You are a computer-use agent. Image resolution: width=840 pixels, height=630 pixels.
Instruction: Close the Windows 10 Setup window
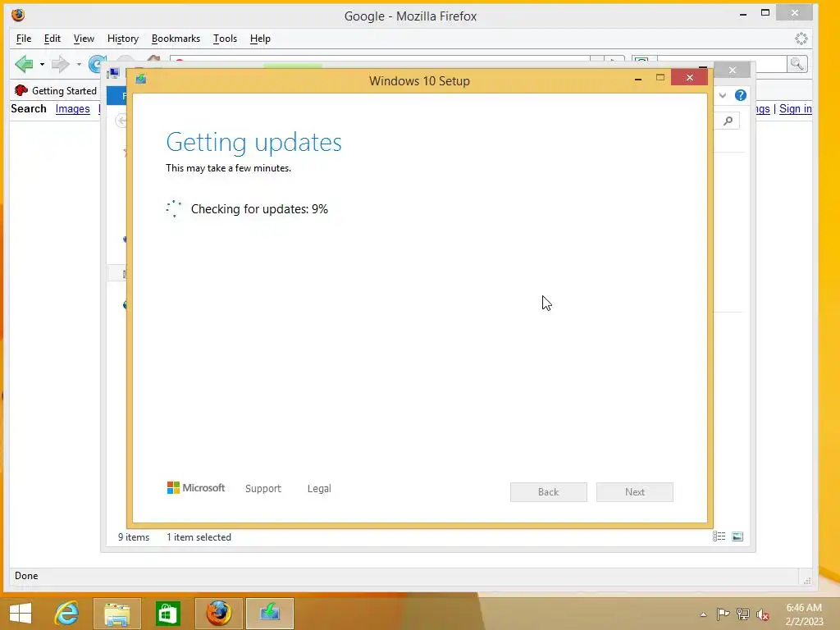pos(689,78)
